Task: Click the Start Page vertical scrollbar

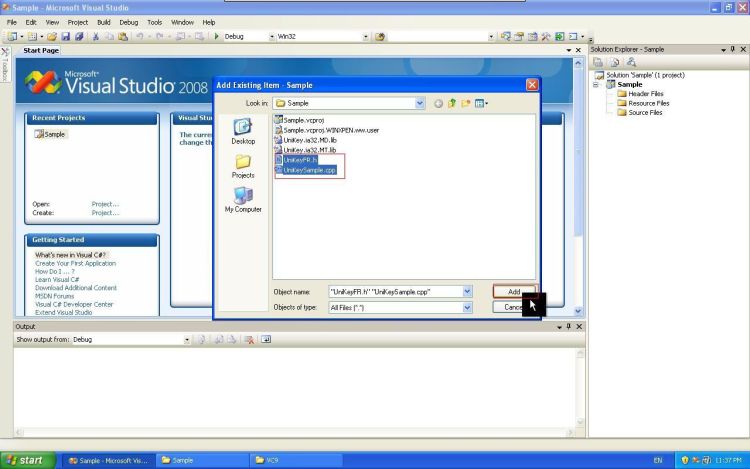Action: click(578, 187)
